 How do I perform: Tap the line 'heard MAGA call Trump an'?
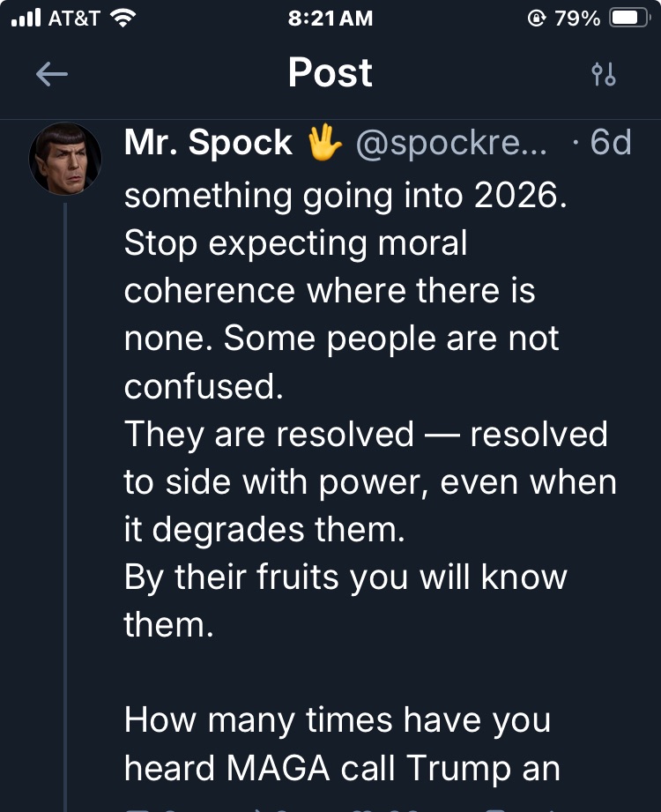(342, 768)
